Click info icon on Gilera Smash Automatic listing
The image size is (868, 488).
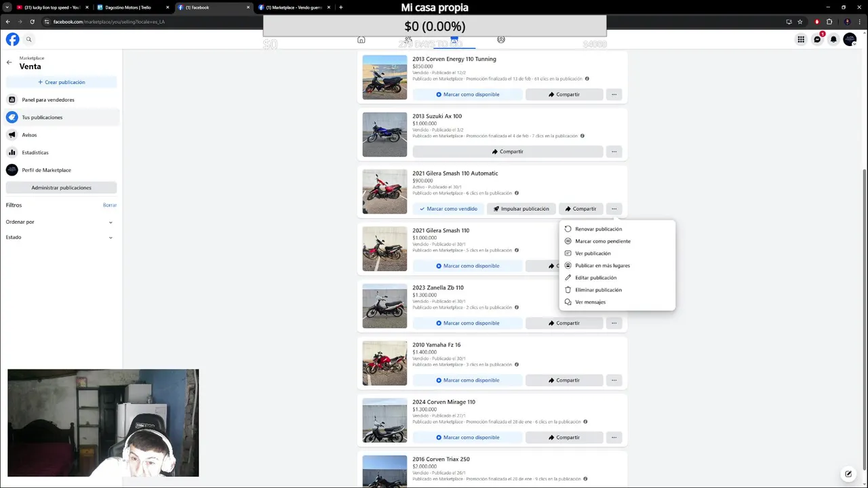516,193
